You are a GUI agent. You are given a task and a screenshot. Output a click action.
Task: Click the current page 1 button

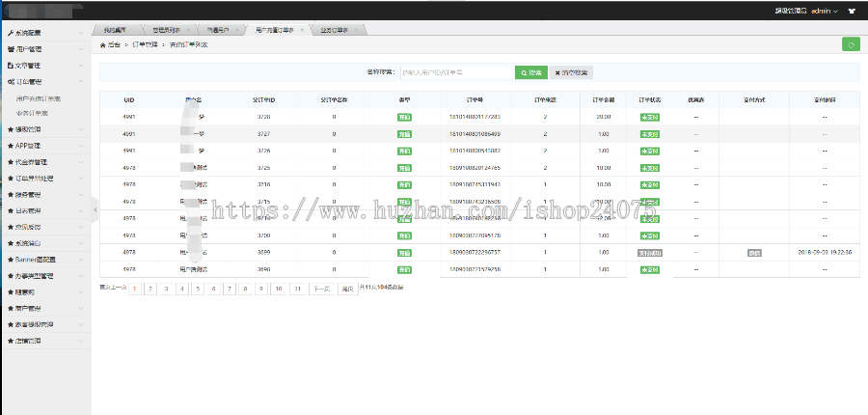click(x=134, y=289)
